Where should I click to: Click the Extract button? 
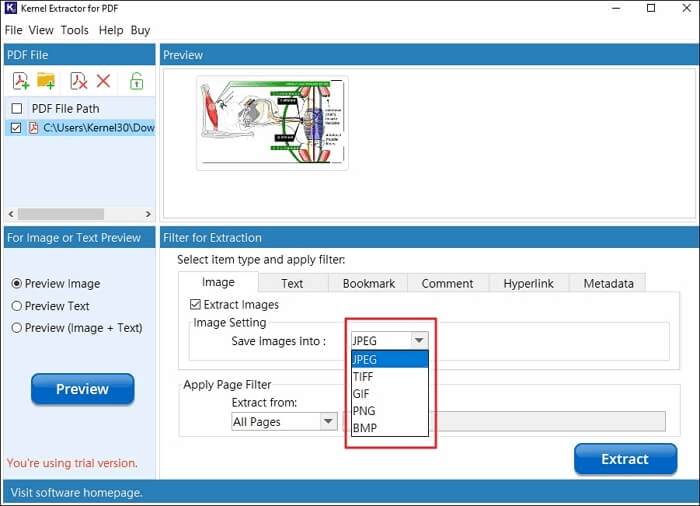click(x=625, y=459)
